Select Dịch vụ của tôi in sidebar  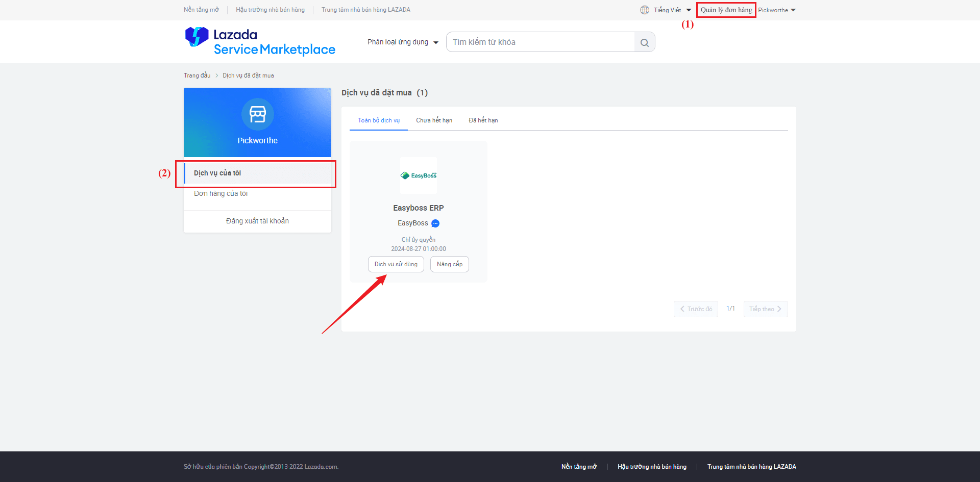(x=257, y=173)
